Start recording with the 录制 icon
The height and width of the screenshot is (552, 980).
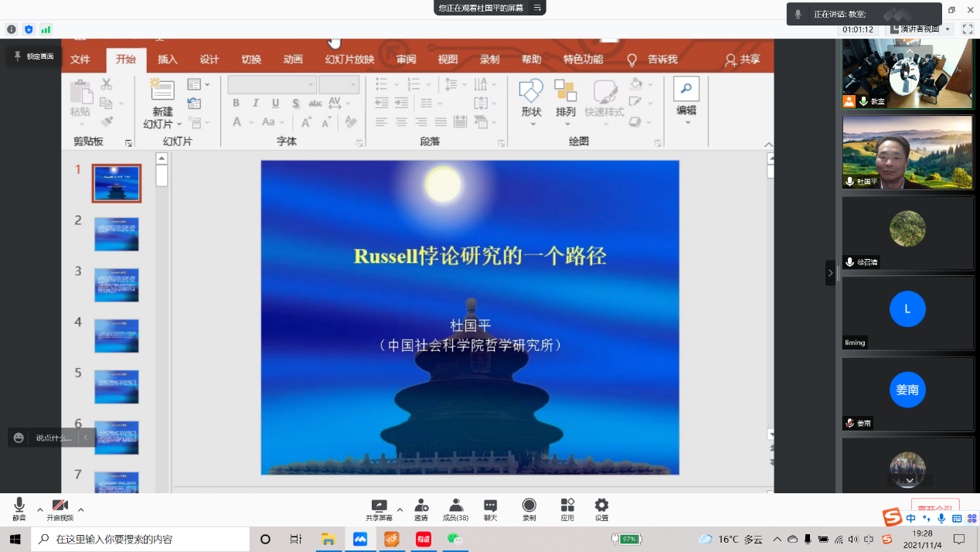[529, 509]
